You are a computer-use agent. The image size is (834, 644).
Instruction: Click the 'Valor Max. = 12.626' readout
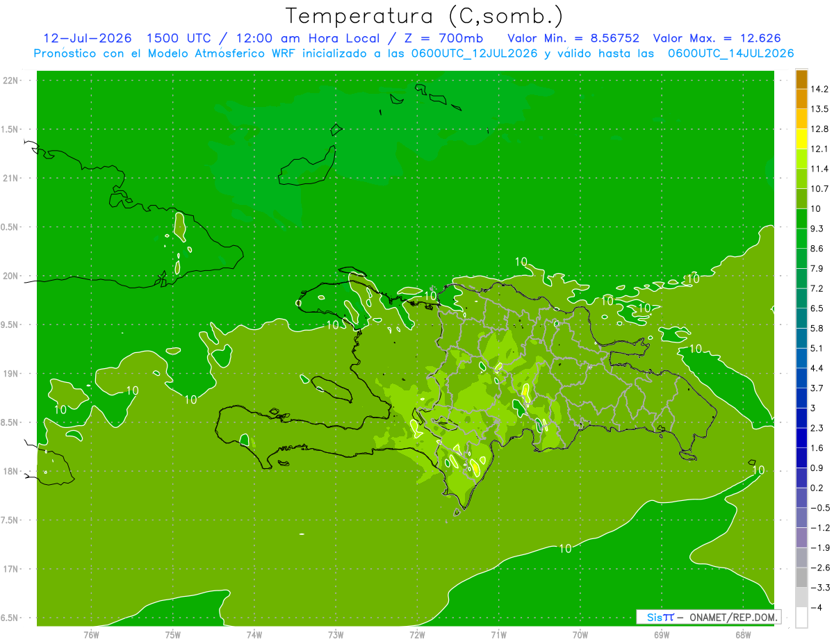coord(717,38)
